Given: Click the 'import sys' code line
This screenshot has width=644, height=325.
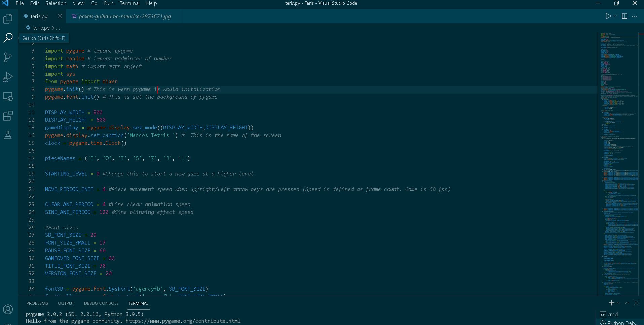Looking at the screenshot, I should (60, 74).
